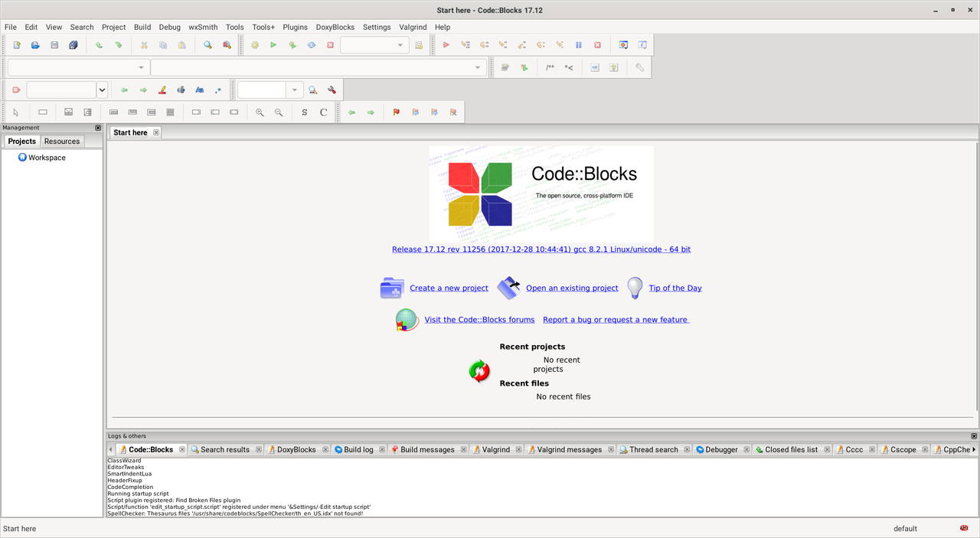Click the Build gear icon
This screenshot has height=538, width=980.
[x=255, y=45]
